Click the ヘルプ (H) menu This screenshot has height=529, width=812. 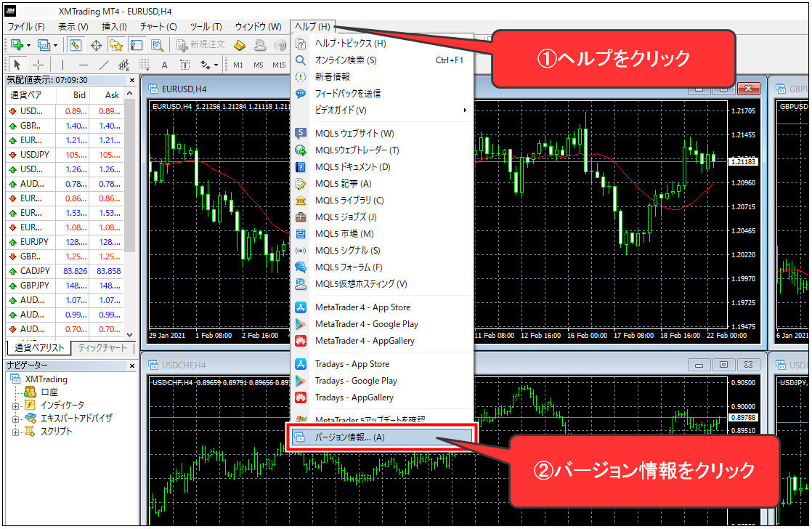pos(312,26)
